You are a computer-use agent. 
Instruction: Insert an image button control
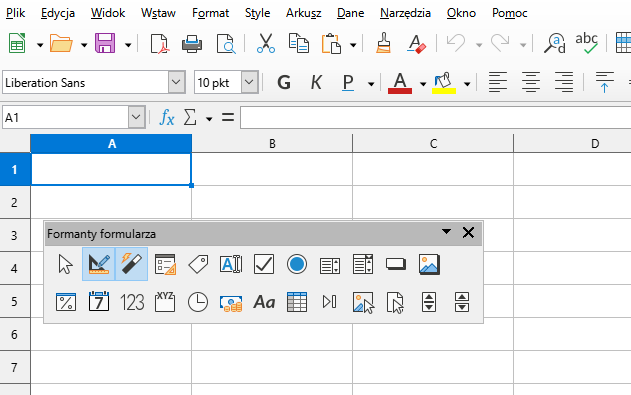tap(363, 302)
